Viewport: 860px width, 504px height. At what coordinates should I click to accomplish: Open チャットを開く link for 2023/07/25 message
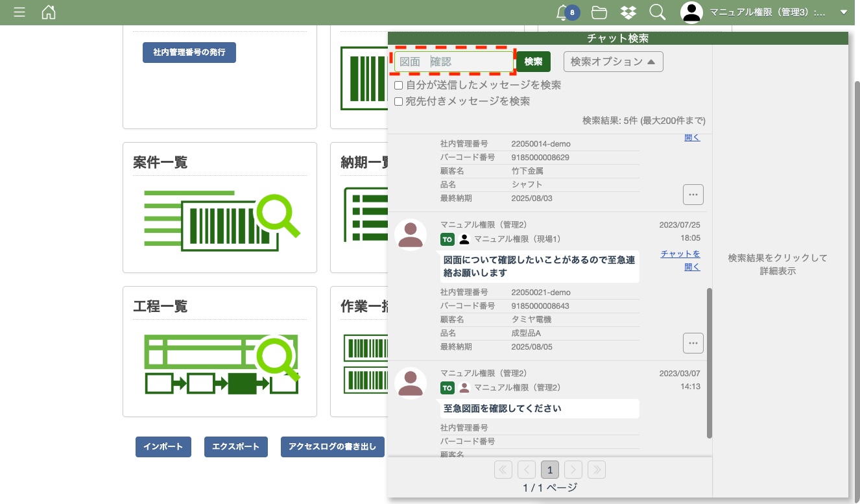pos(680,260)
